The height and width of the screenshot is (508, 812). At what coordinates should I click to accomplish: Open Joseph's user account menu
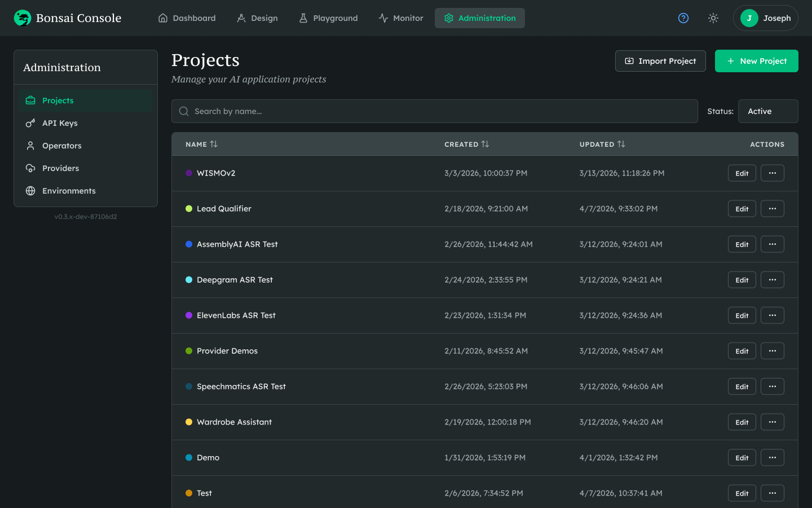click(x=765, y=18)
